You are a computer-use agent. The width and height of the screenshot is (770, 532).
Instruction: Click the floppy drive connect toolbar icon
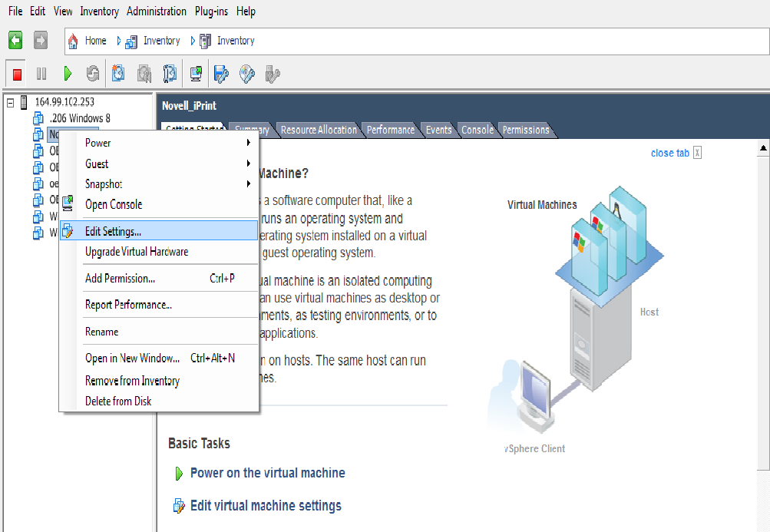pyautogui.click(x=221, y=74)
